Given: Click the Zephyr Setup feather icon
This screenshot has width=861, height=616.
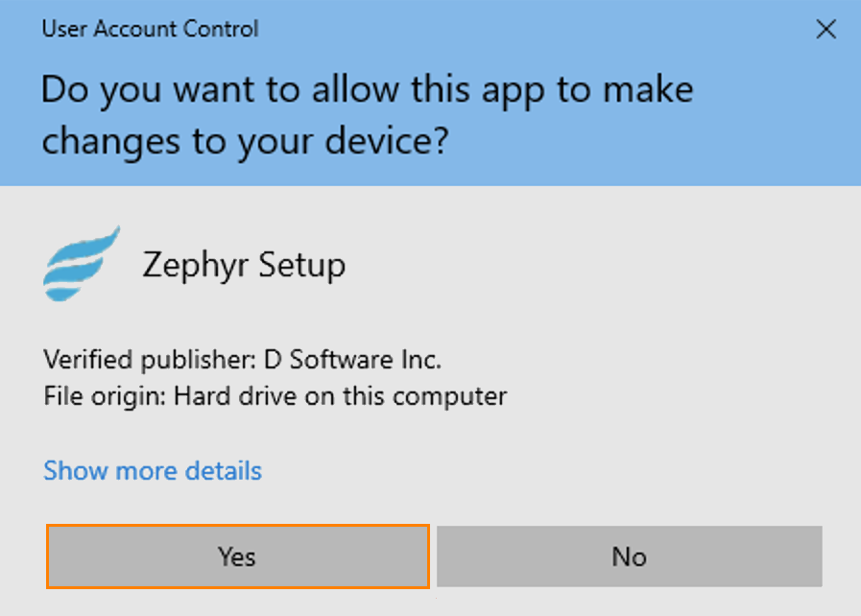Looking at the screenshot, I should coord(82,263).
